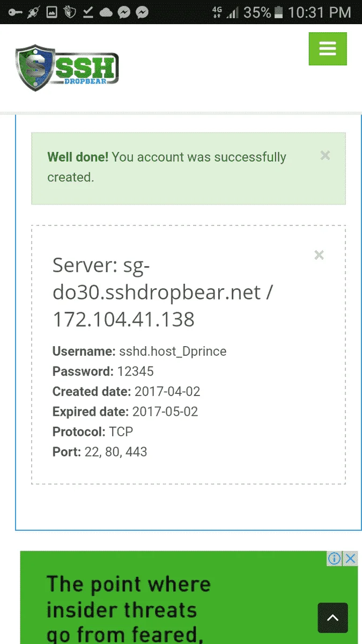Tap the download checkmark notification icon

[88, 12]
